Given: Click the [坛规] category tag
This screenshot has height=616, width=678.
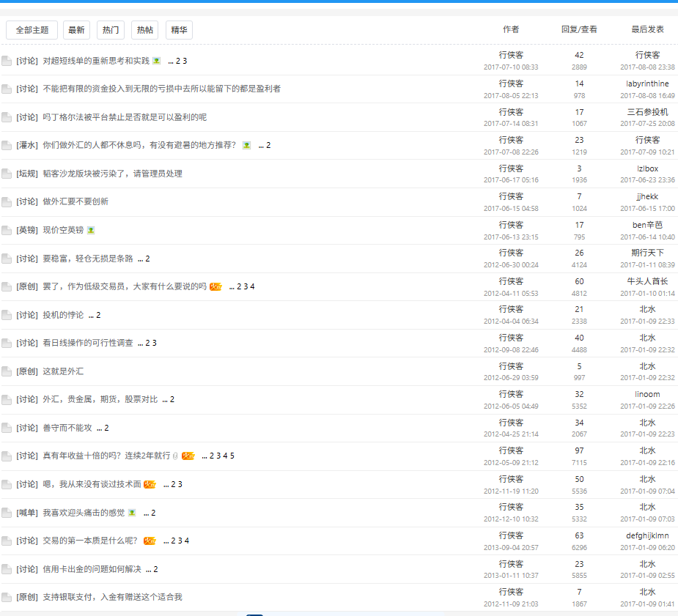Looking at the screenshot, I should [27, 174].
